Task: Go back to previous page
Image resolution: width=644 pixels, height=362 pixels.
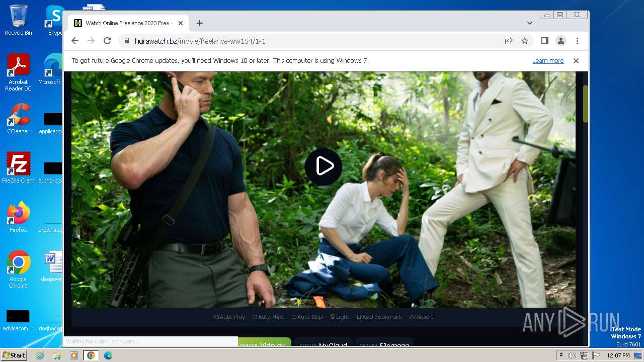Action: (x=75, y=41)
